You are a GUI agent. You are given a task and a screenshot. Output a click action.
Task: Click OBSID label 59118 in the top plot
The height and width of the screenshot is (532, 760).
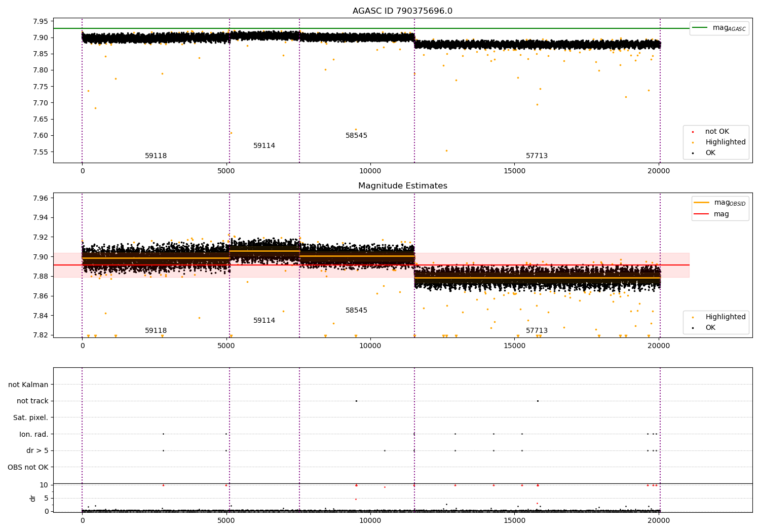pyautogui.click(x=156, y=156)
